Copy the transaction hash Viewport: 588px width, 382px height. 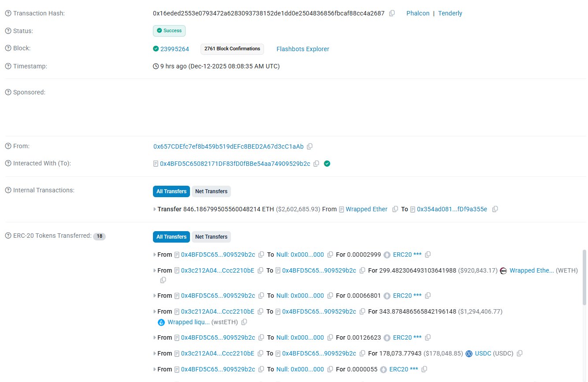[x=392, y=13]
